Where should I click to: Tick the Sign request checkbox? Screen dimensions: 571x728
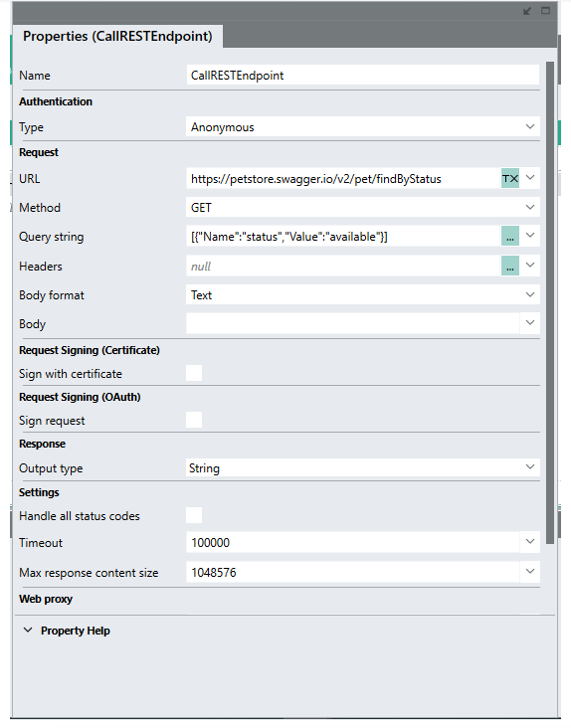pyautogui.click(x=194, y=420)
